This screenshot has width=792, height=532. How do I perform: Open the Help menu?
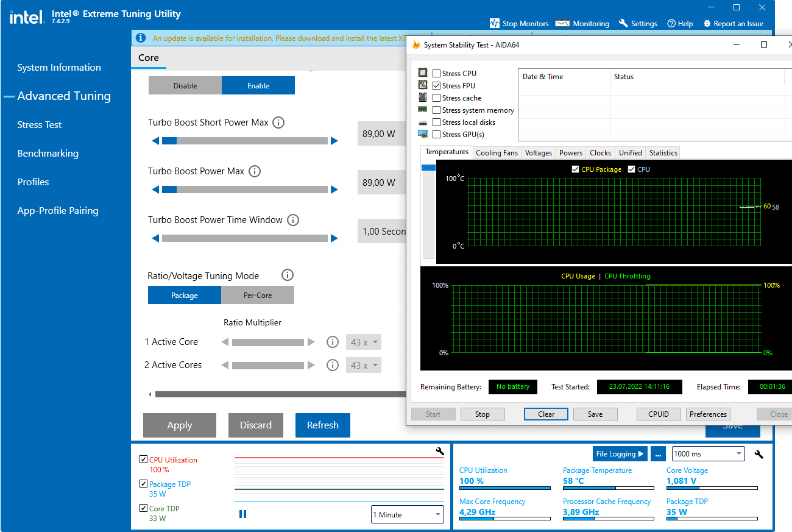coord(680,23)
